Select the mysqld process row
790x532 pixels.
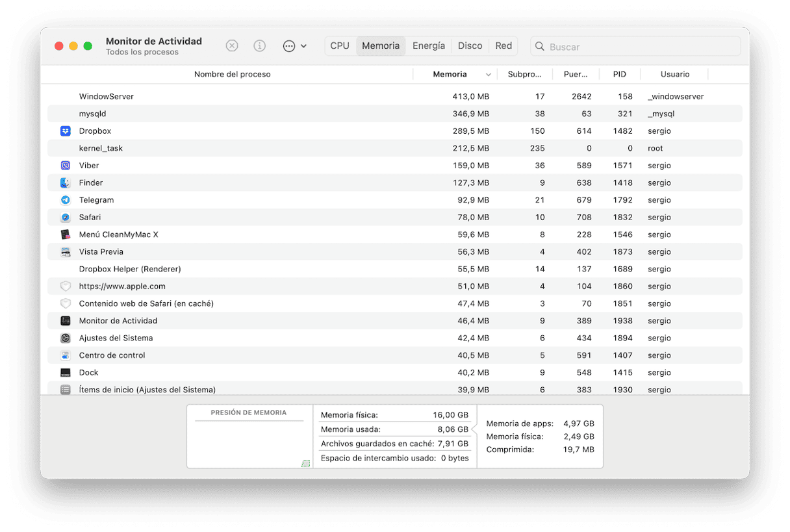coord(395,114)
